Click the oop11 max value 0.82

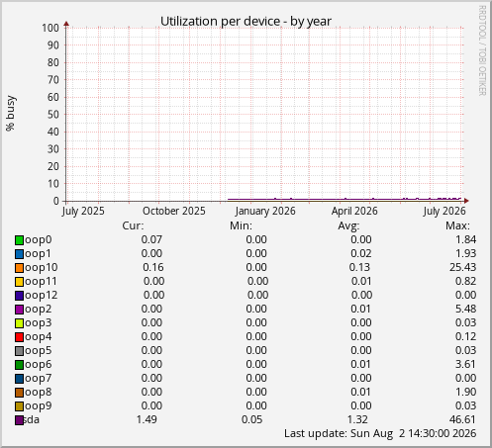(x=465, y=281)
